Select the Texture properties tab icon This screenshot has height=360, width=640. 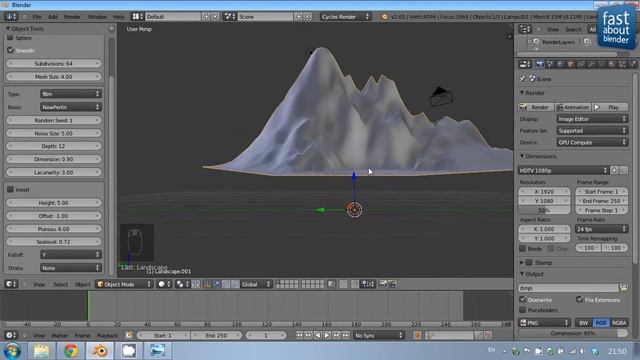[x=622, y=64]
